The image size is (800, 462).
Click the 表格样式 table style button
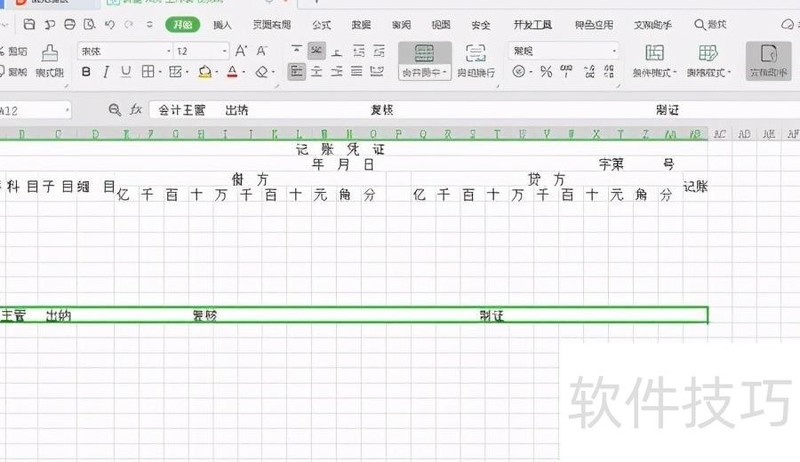pos(709,61)
